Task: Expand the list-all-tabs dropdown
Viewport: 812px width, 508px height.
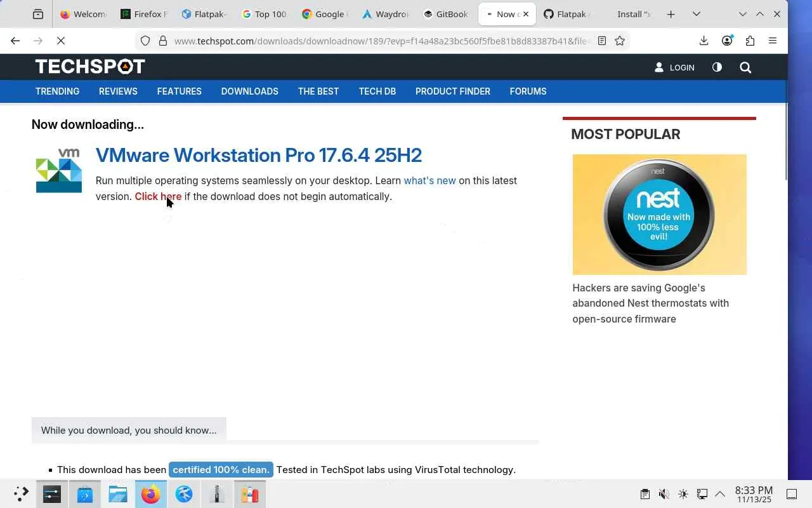Action: 696,14
